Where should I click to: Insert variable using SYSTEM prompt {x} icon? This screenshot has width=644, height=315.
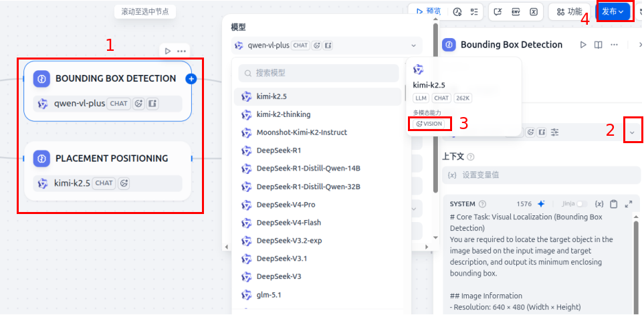(x=599, y=204)
